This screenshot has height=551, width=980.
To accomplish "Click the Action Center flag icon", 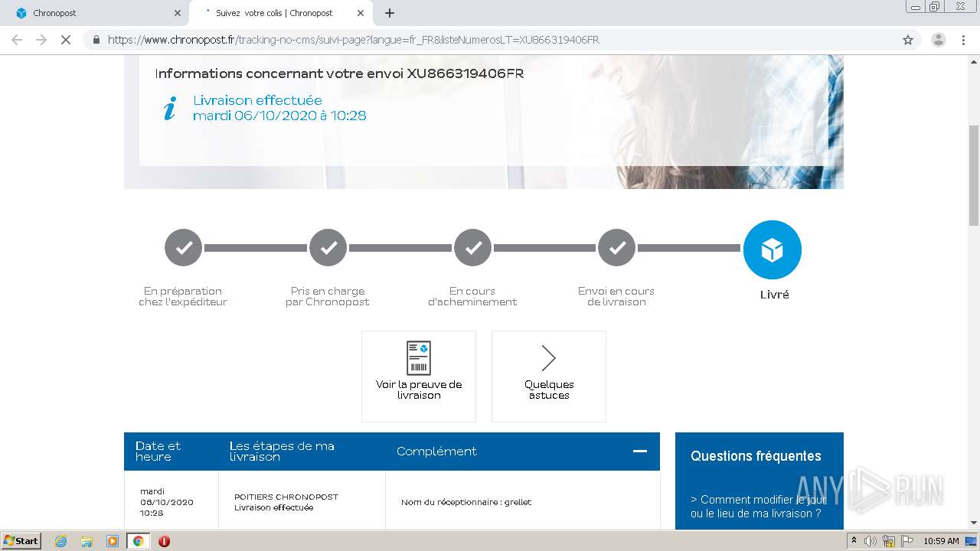I will [906, 541].
